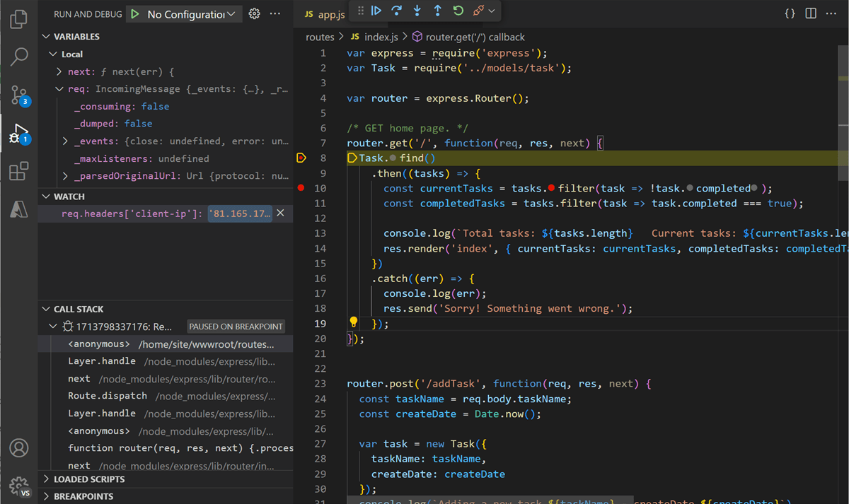Open the Extensions view
Screen dimensions: 849x504
(19, 171)
